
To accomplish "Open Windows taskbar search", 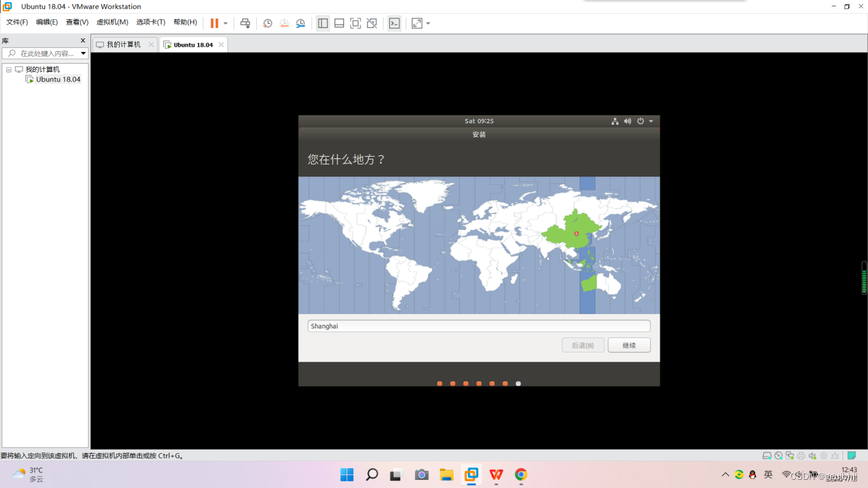I will pos(372,474).
